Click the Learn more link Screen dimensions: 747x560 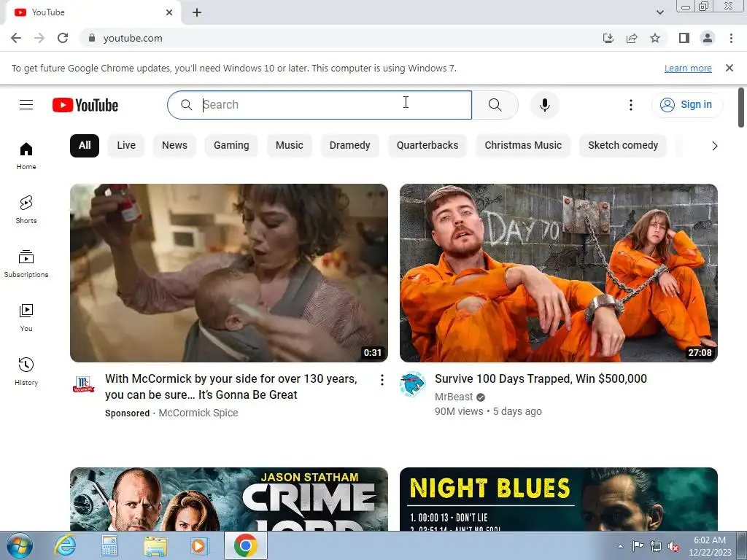tap(688, 68)
